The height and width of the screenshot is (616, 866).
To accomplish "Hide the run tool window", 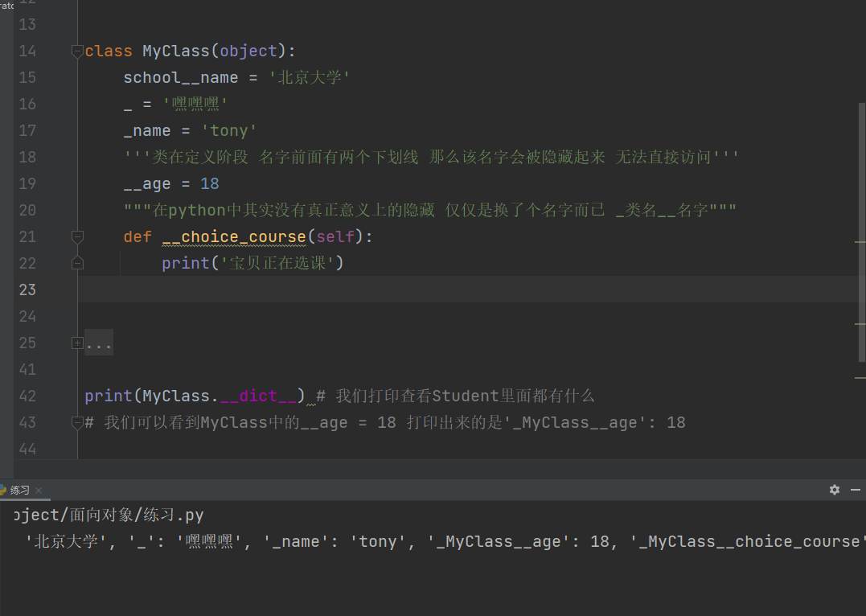I will coord(856,490).
